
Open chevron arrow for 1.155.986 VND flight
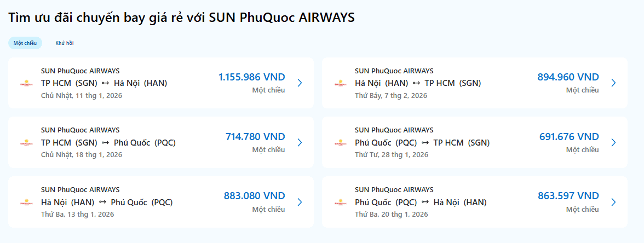click(x=300, y=83)
